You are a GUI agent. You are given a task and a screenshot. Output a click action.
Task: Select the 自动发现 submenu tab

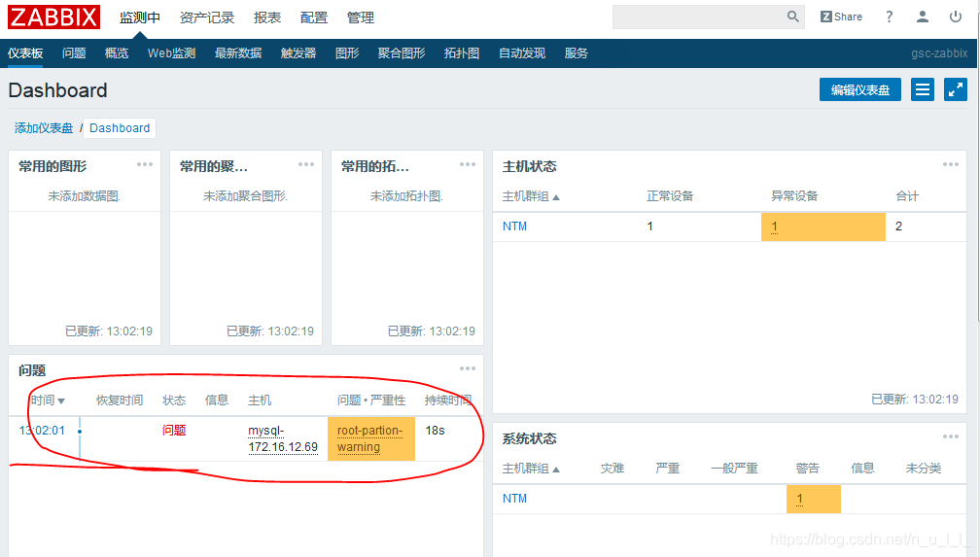pos(522,53)
